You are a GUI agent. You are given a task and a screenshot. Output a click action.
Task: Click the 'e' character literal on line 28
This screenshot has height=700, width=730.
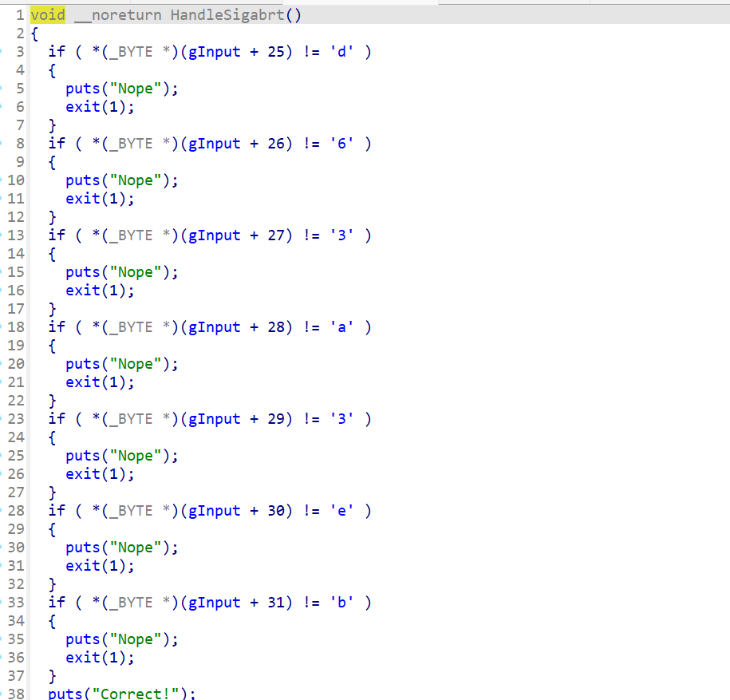342,511
